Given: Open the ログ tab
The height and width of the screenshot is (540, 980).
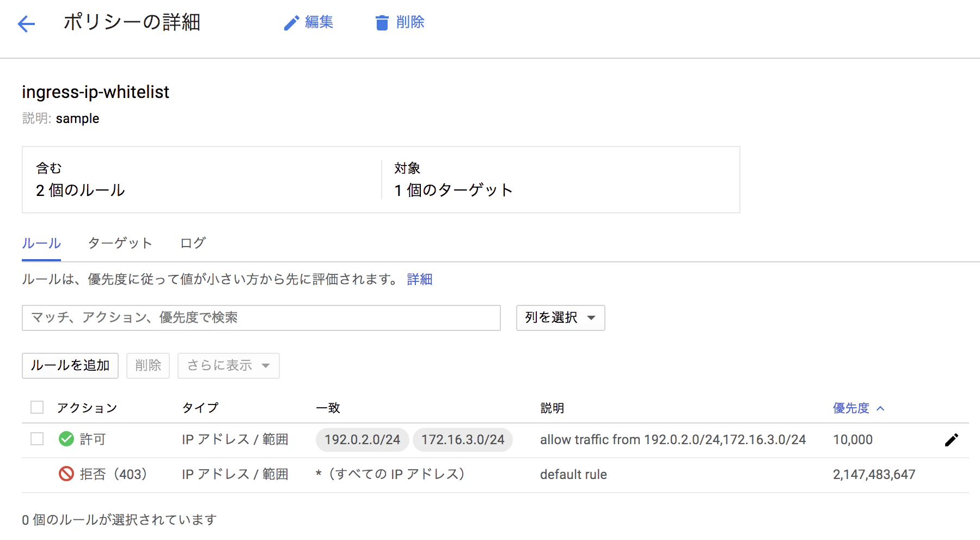Looking at the screenshot, I should (x=193, y=243).
